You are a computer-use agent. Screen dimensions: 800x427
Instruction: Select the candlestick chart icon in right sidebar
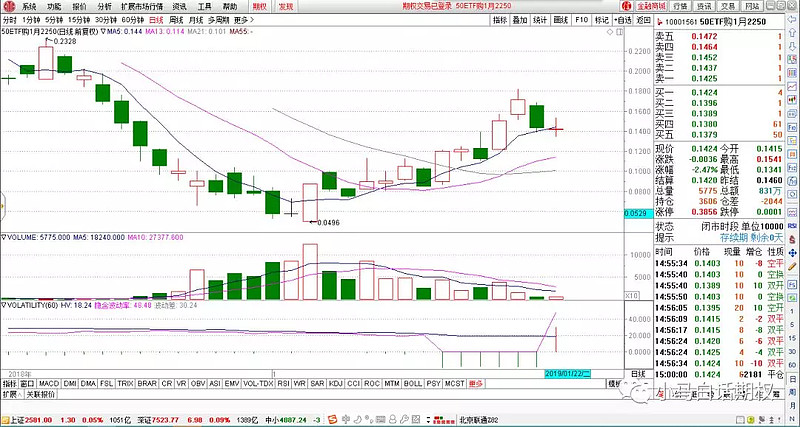pyautogui.click(x=792, y=99)
